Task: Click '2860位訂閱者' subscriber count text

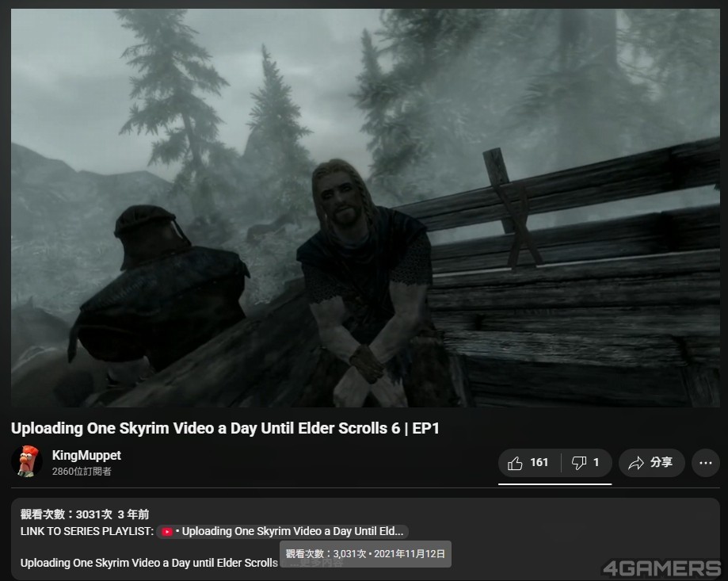Action: (x=82, y=472)
